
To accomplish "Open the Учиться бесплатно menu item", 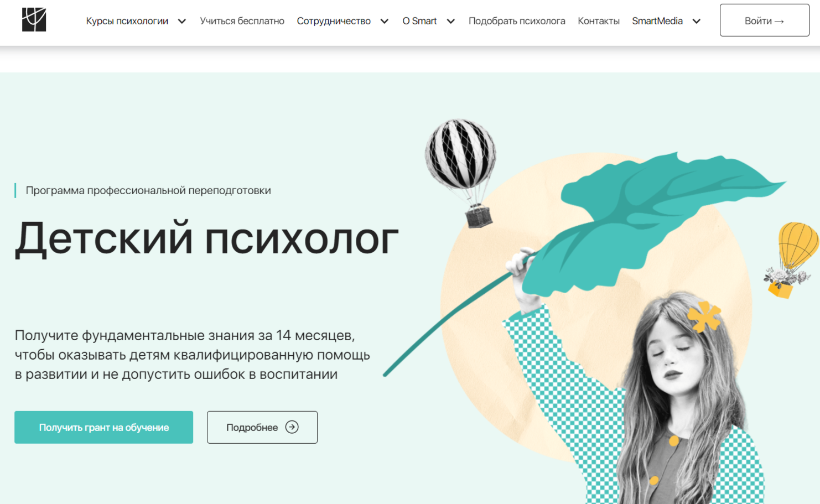I will 242,21.
